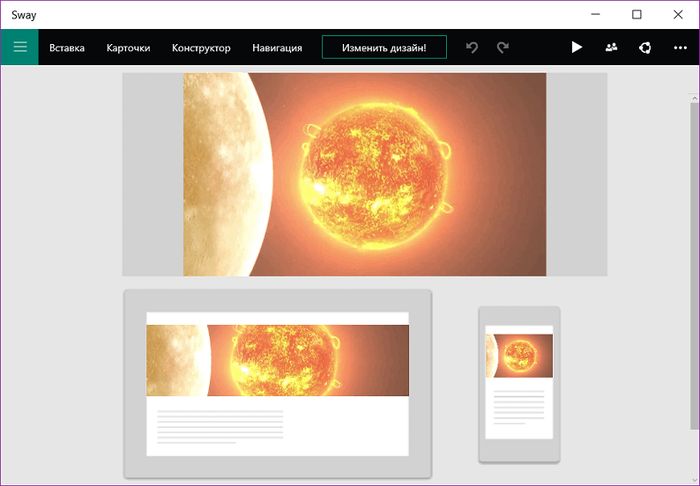
Task: Choose the desktop layout preview thumbnail
Action: 277,384
